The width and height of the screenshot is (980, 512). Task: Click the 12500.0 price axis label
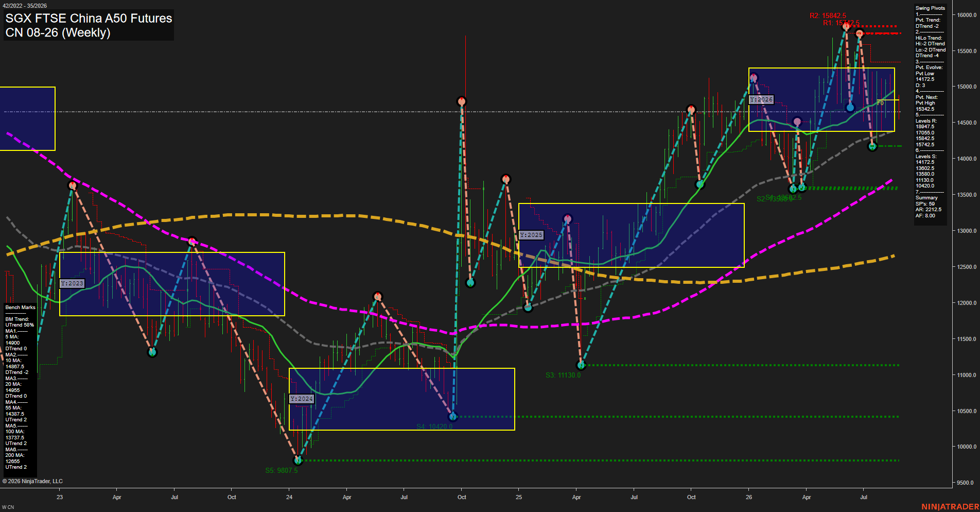click(x=966, y=267)
